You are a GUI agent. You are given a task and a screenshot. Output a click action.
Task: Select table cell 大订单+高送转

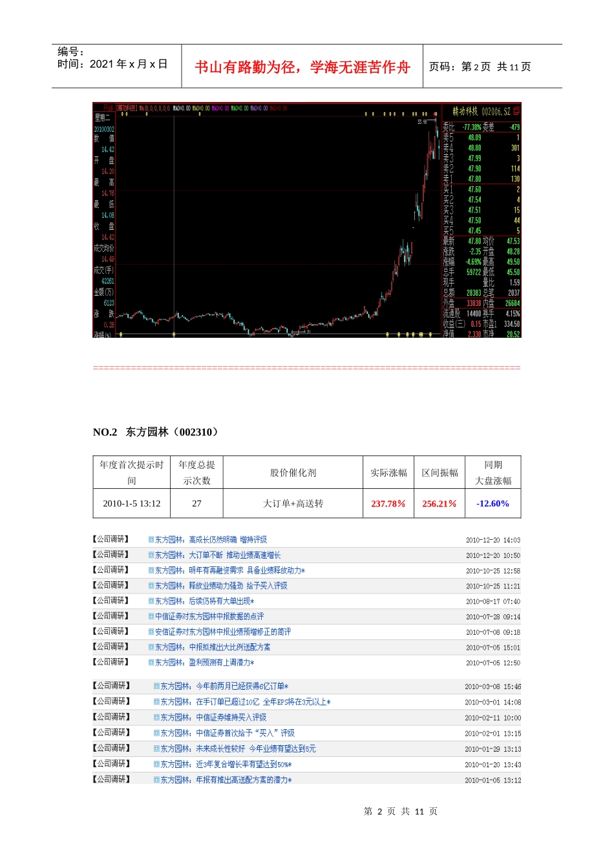point(293,503)
